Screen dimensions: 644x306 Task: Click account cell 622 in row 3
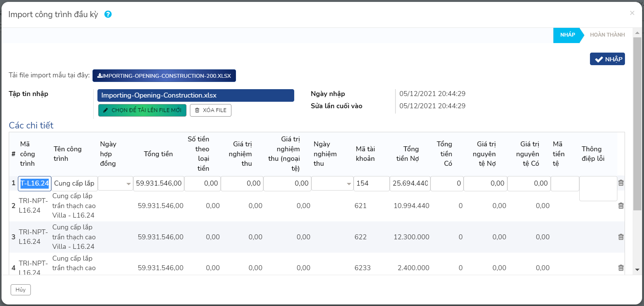click(360, 237)
